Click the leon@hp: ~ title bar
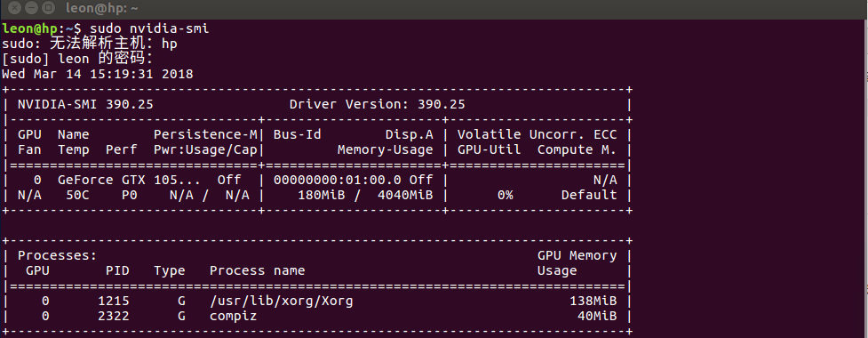The width and height of the screenshot is (868, 338). tap(102, 8)
